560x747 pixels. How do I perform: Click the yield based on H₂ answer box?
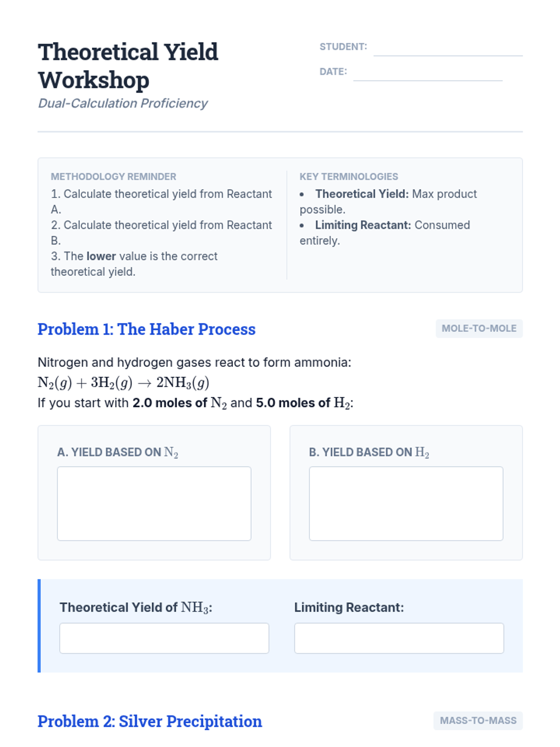406,504
